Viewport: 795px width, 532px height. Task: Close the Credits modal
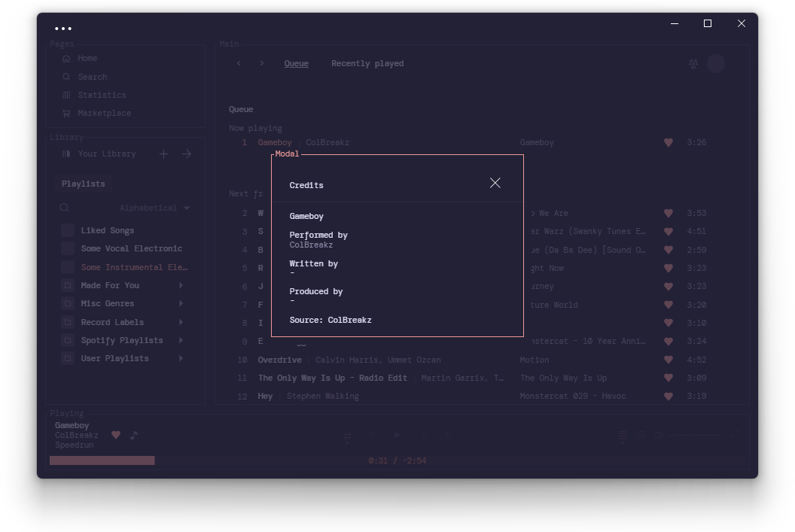click(x=495, y=183)
